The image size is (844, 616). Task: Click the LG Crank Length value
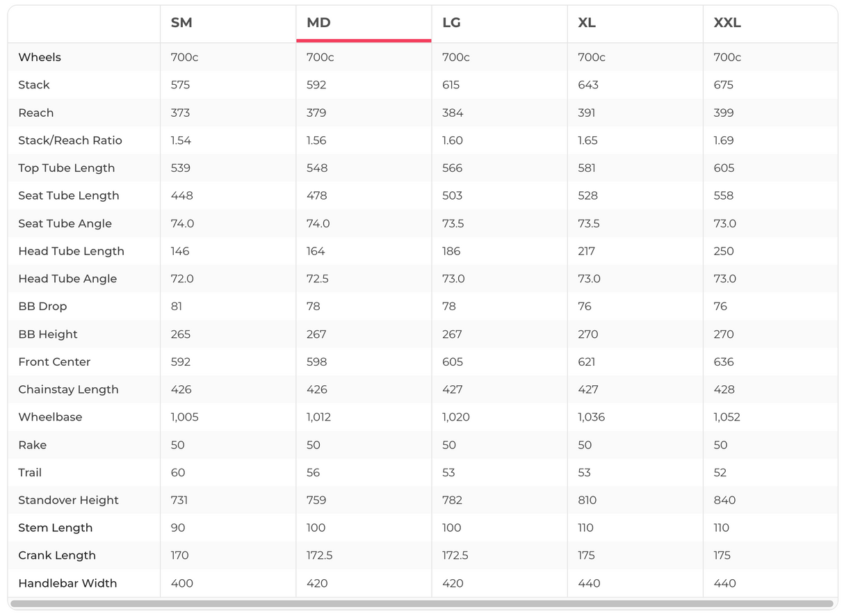[x=455, y=556]
